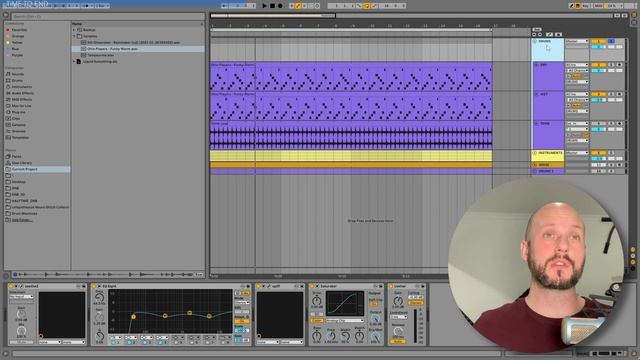Unfold the INSTRUMENTS group track

[x=536, y=153]
